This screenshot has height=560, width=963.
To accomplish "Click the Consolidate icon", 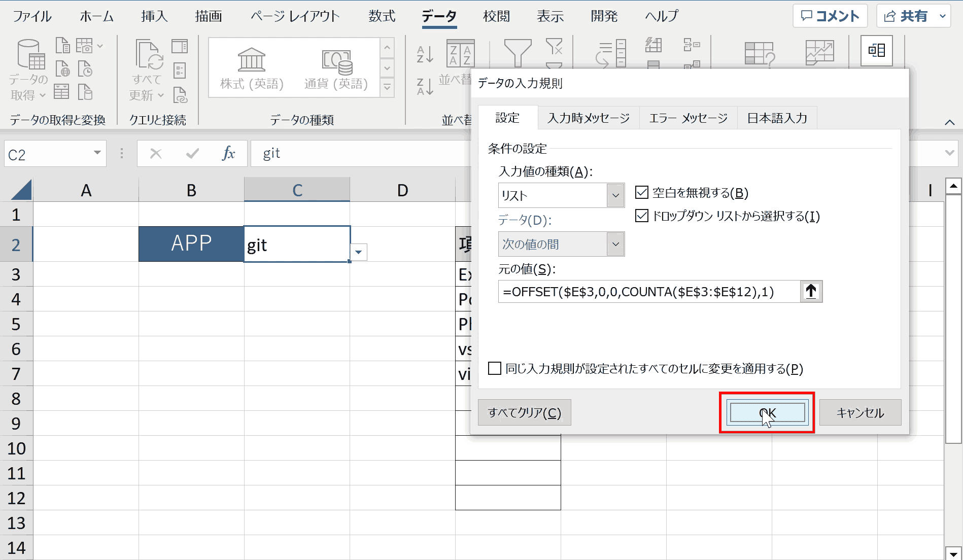I will pyautogui.click(x=692, y=45).
